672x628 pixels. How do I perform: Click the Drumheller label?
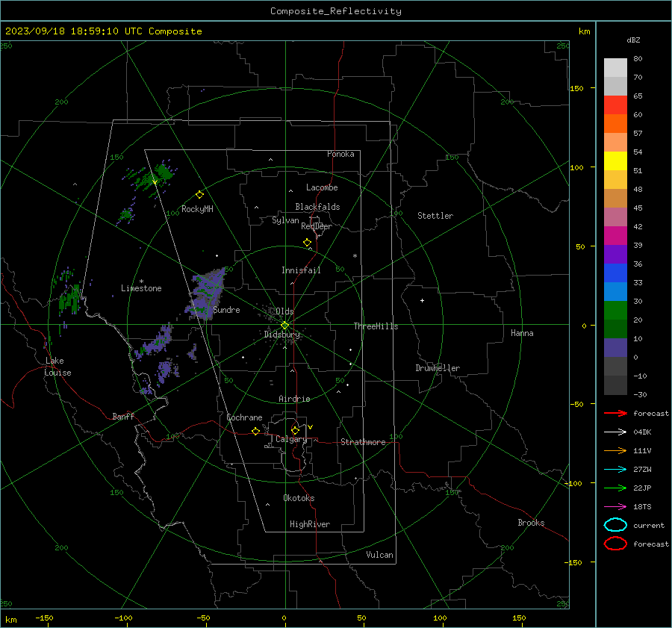point(438,368)
